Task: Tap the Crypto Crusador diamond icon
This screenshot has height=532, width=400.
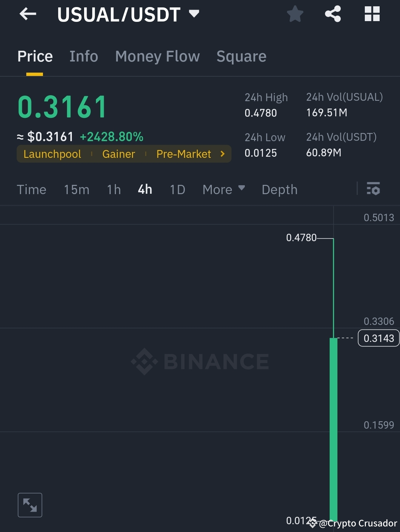Action: click(313, 523)
